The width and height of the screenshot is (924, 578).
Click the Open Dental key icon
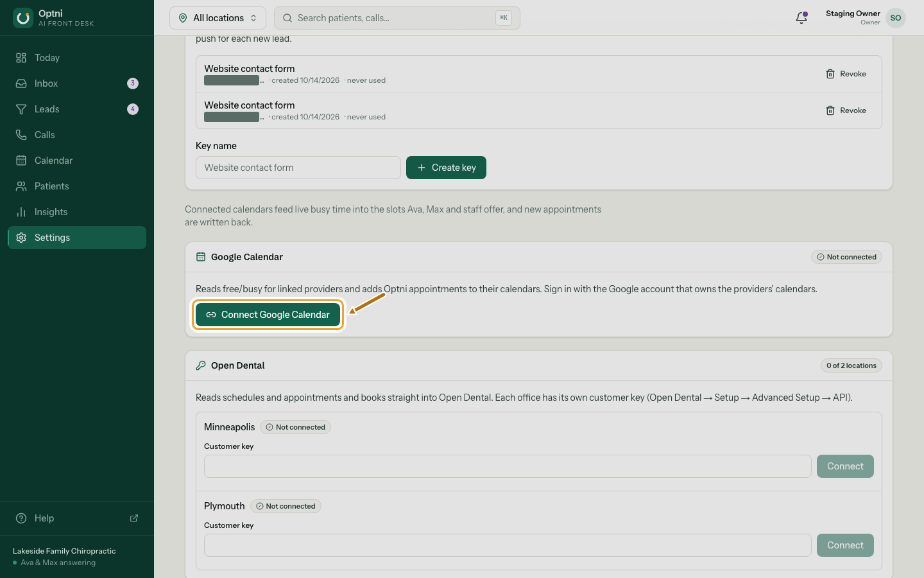[201, 365]
